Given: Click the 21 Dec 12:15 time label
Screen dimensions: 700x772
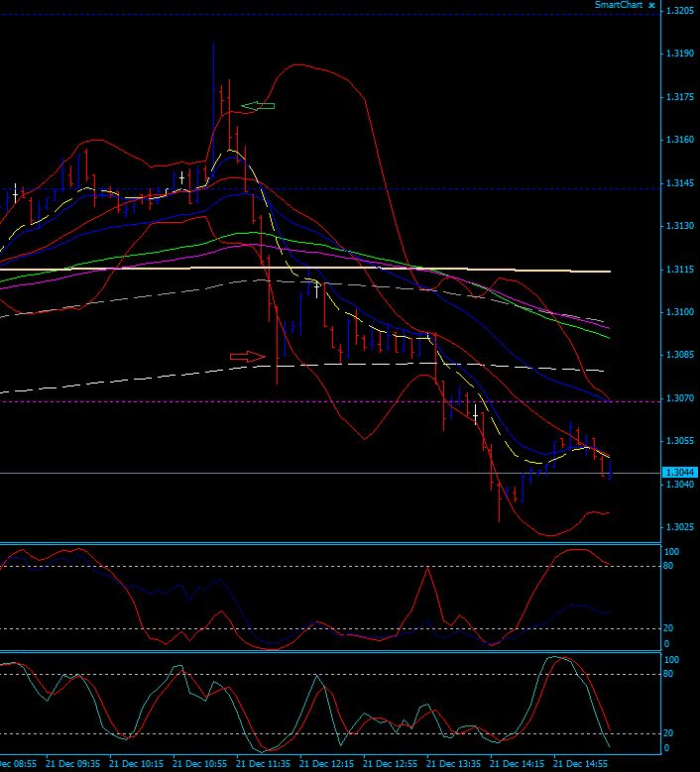Looking at the screenshot, I should 327,765.
